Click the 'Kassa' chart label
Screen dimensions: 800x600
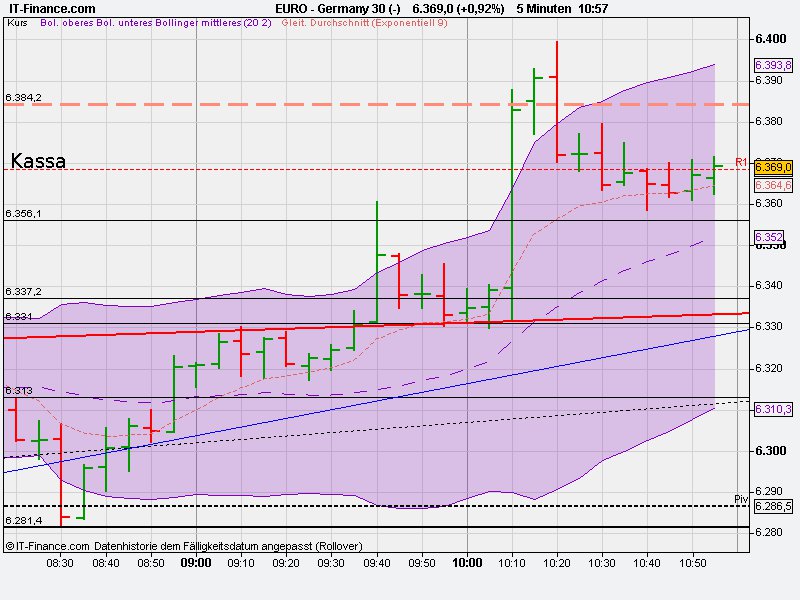[x=38, y=160]
